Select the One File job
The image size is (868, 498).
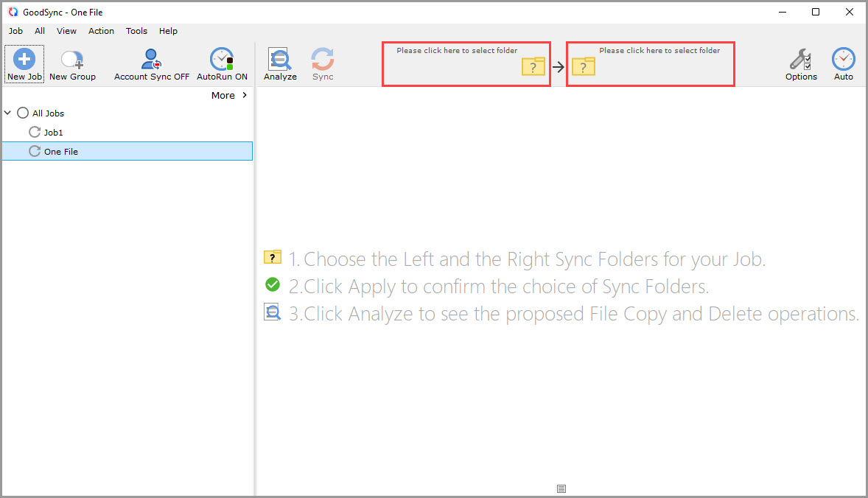(x=127, y=151)
